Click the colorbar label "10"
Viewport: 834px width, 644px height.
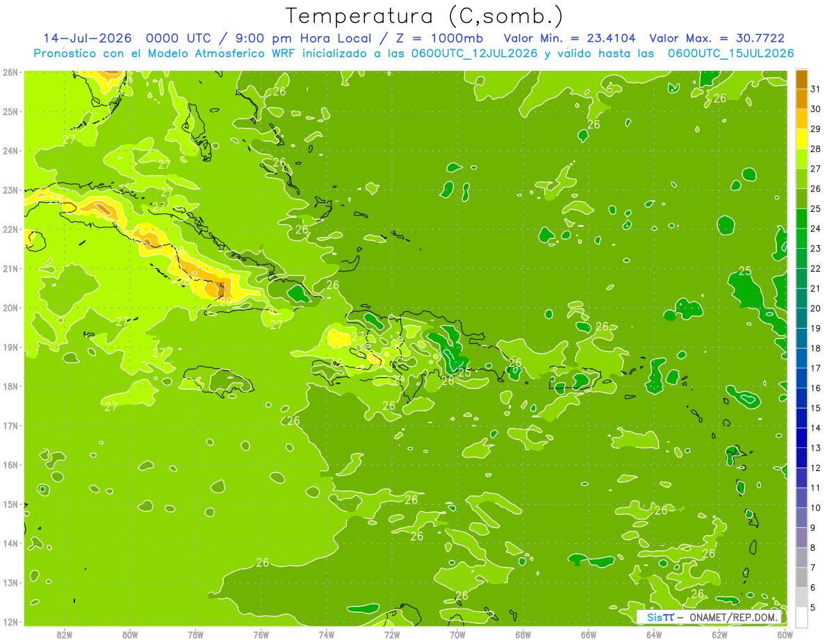(815, 508)
